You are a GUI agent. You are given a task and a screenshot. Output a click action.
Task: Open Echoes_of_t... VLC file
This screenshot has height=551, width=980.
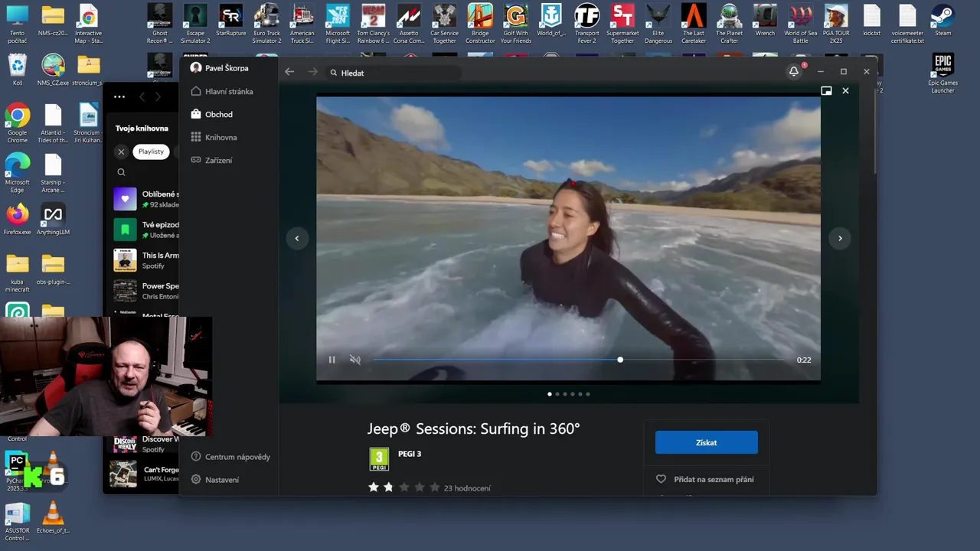[x=53, y=517]
